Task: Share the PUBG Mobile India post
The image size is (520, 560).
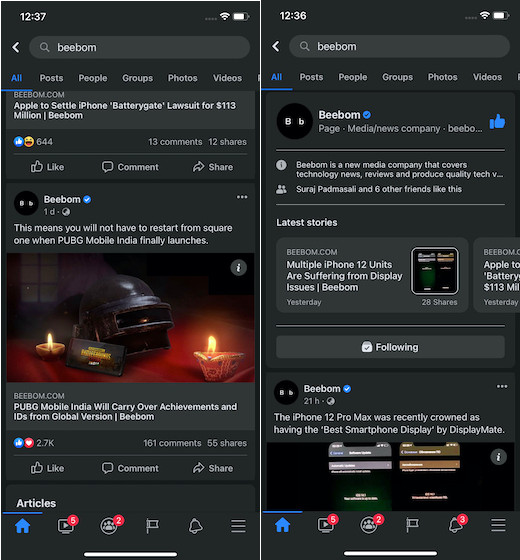Action: click(x=213, y=468)
